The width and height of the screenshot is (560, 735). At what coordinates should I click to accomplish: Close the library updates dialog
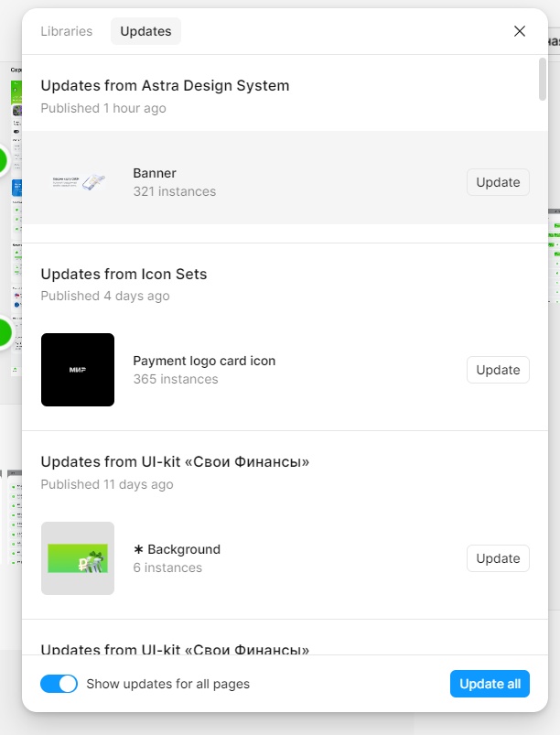click(x=519, y=31)
